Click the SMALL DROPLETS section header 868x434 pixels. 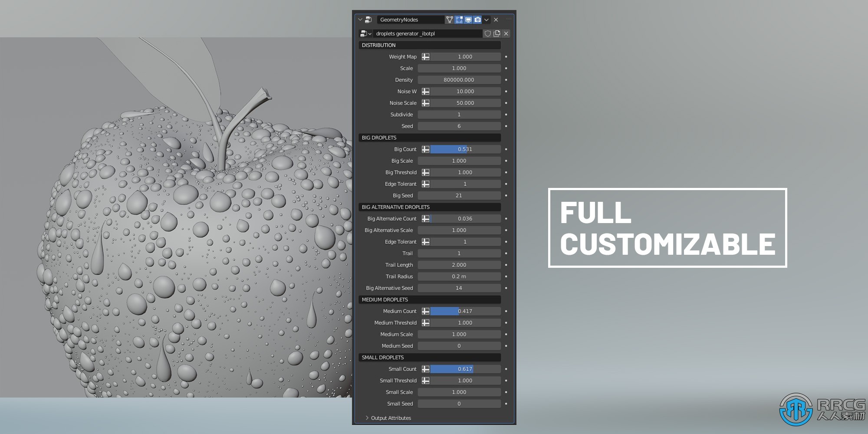(430, 358)
